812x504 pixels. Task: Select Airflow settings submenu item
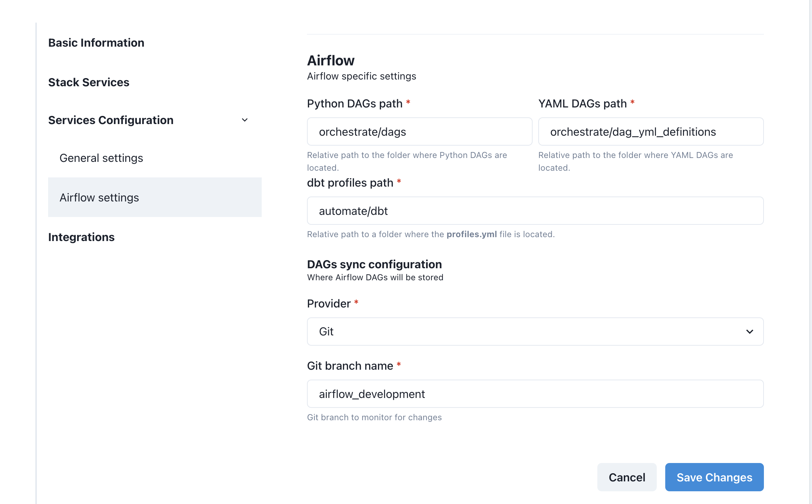155,197
